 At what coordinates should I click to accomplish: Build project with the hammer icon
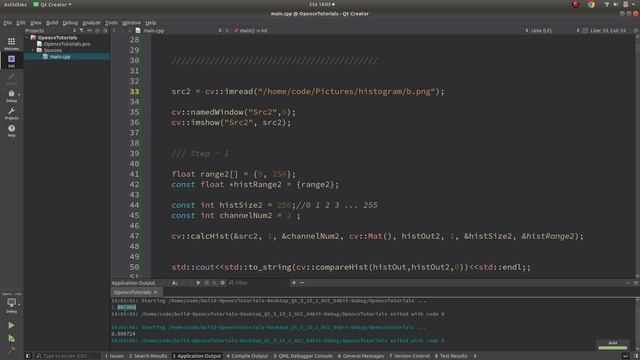pyautogui.click(x=11, y=350)
